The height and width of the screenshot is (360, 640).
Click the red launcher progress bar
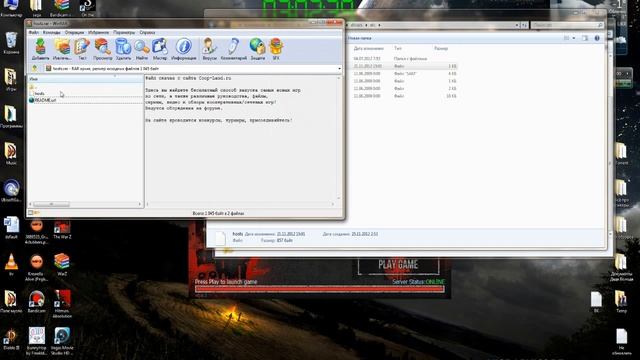(320, 289)
